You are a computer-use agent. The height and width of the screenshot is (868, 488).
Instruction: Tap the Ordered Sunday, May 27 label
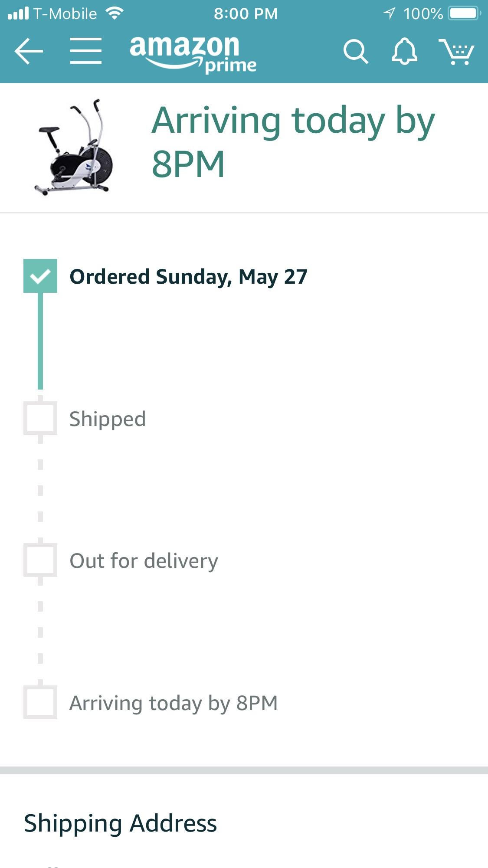tap(188, 277)
